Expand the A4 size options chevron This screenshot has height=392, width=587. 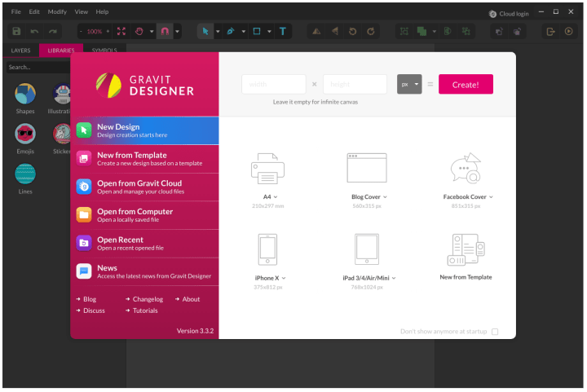(x=276, y=197)
